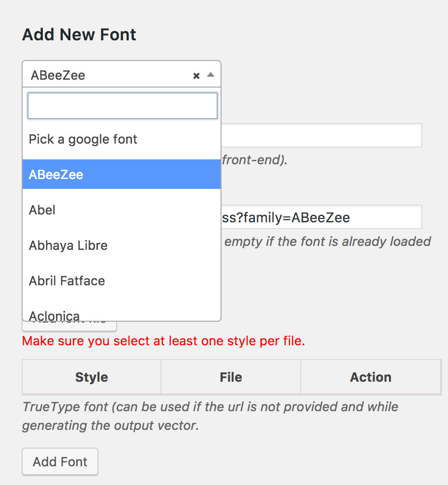Click the Add New Font heading
The image size is (448, 485).
coord(79,34)
